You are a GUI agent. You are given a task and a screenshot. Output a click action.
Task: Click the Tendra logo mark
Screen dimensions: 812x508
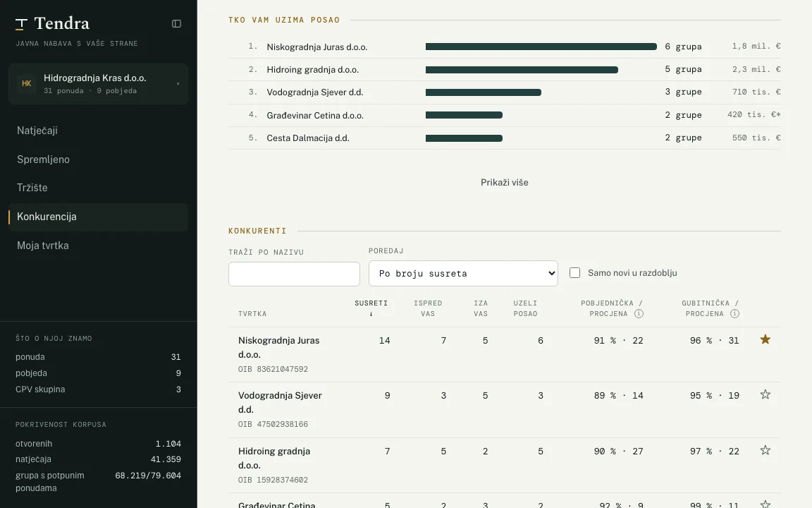[x=21, y=24]
